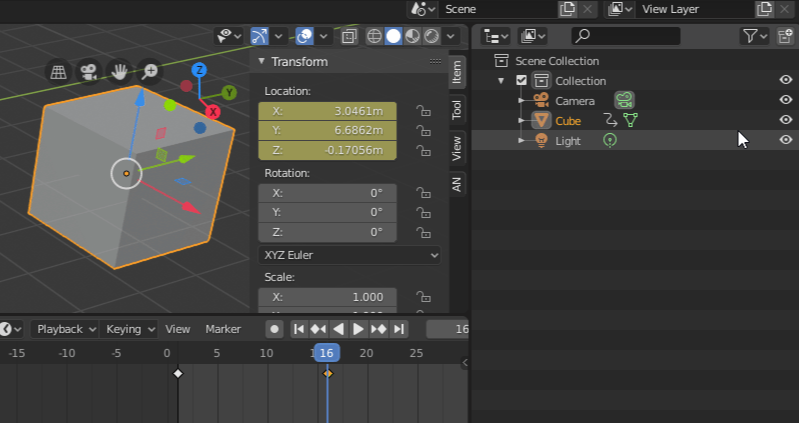Select solid viewport shading
Viewport: 799px width, 423px height.
393,36
